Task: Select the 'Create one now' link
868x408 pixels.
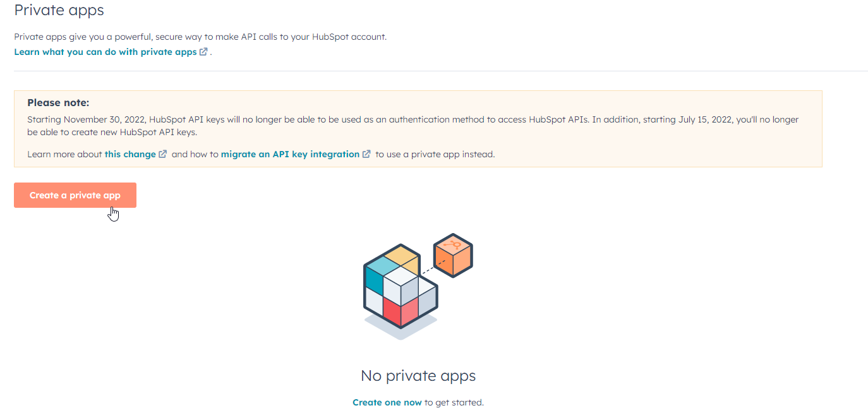Action: [x=387, y=402]
